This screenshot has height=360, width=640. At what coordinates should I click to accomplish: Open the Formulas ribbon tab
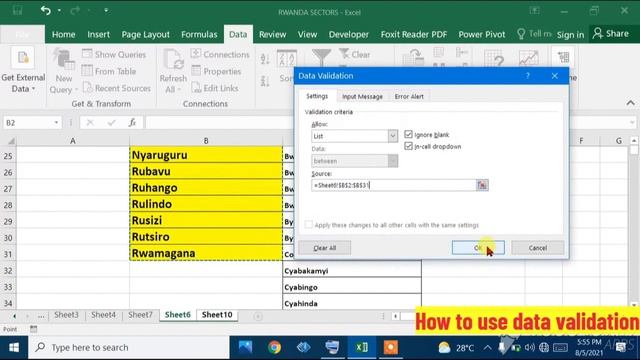click(x=199, y=35)
